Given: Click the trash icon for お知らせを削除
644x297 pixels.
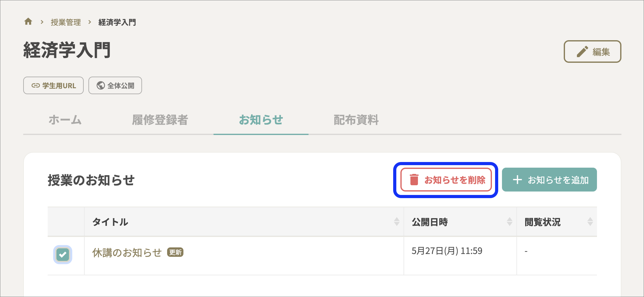Looking at the screenshot, I should [x=414, y=180].
